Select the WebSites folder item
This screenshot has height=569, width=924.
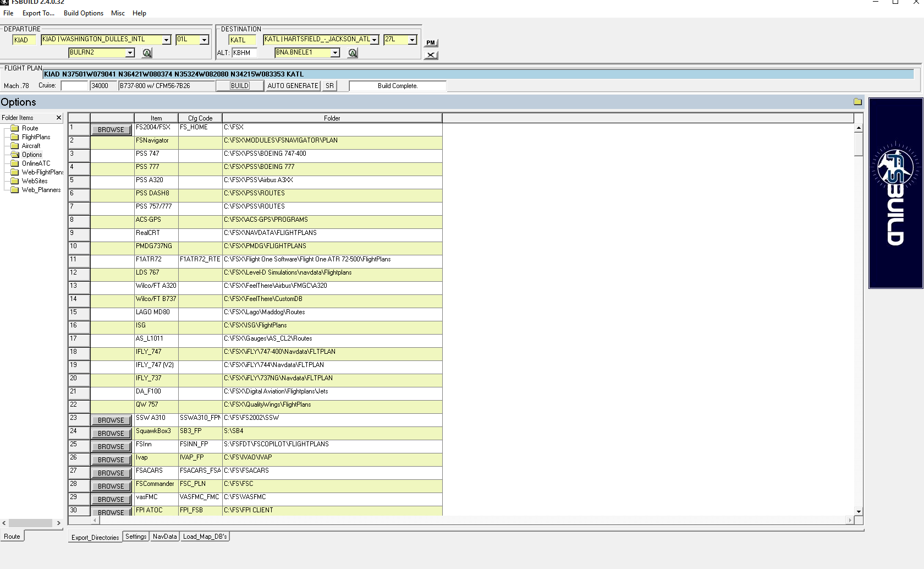[x=34, y=181]
